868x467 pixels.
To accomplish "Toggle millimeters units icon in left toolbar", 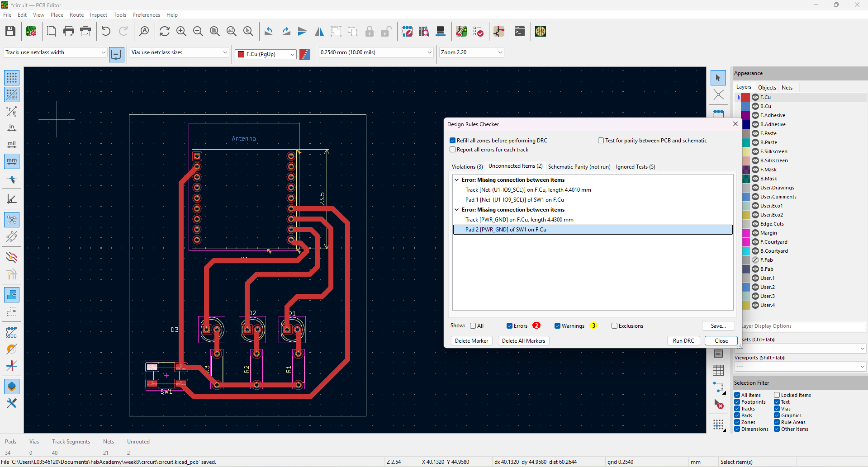I will point(12,161).
